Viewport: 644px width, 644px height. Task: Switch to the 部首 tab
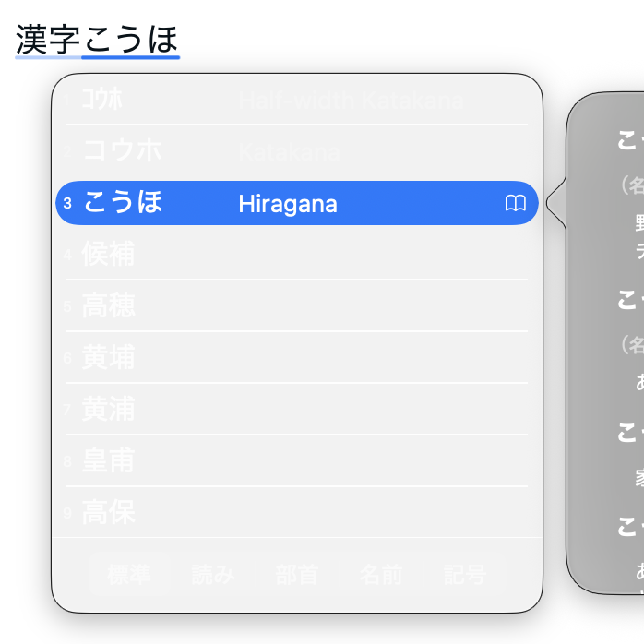point(297,575)
